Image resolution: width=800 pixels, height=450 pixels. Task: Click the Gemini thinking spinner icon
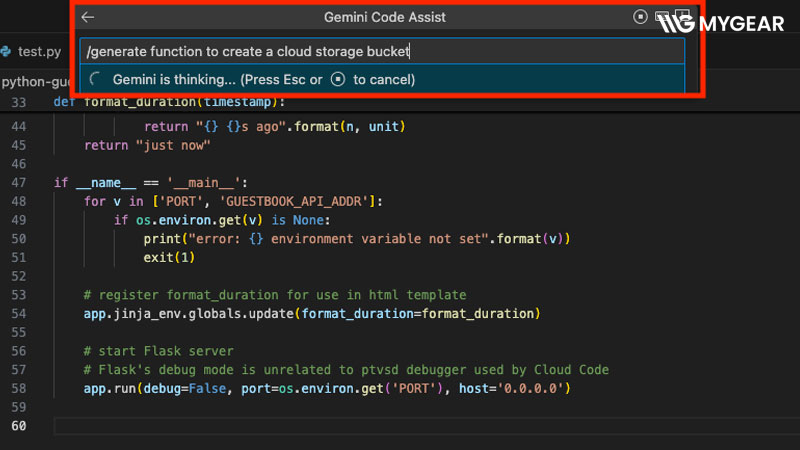[95, 79]
